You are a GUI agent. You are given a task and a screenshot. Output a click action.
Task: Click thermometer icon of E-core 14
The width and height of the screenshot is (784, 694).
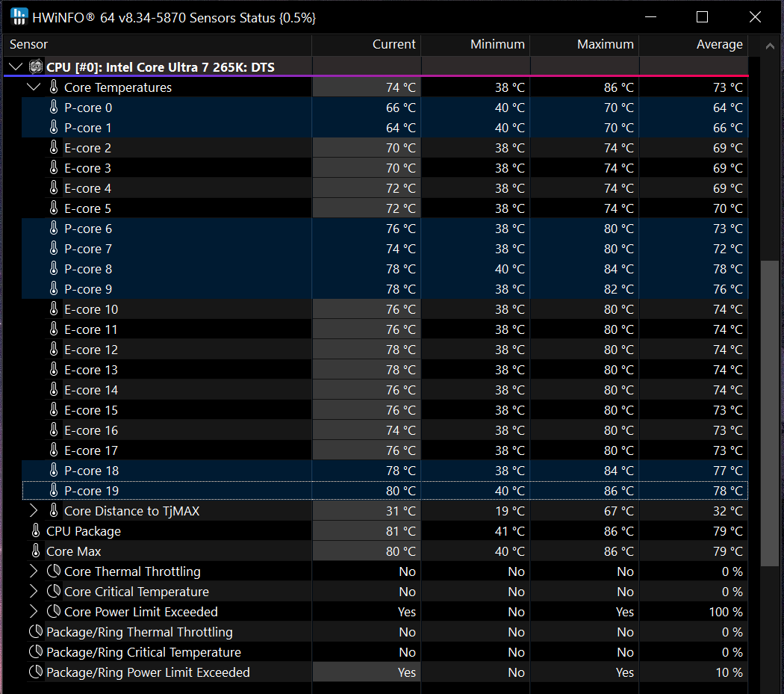(54, 389)
